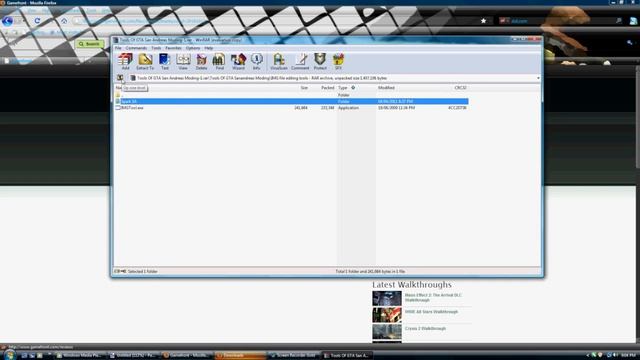The width and height of the screenshot is (640, 360).
Task: Open the Favorites menu
Action: click(x=173, y=48)
